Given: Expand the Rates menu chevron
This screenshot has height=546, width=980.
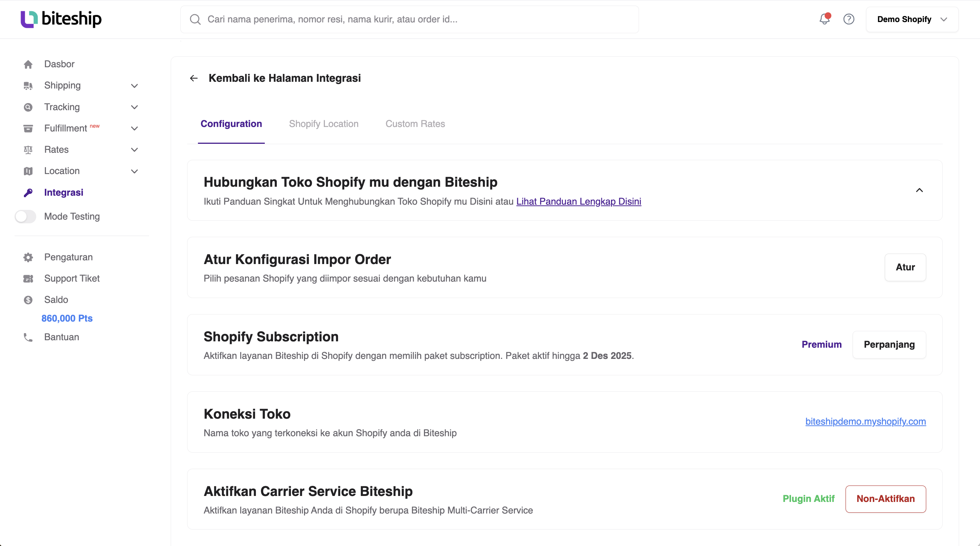Looking at the screenshot, I should coord(134,150).
